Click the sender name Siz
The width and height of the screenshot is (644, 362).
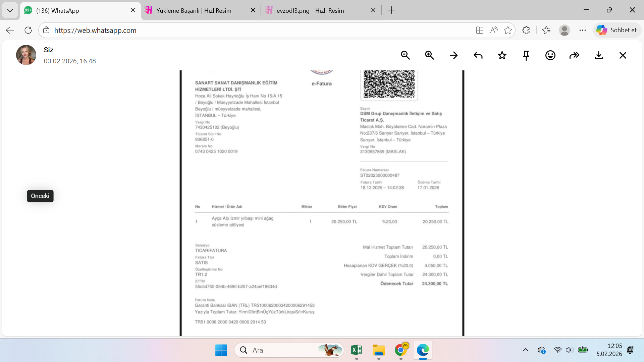coord(49,50)
